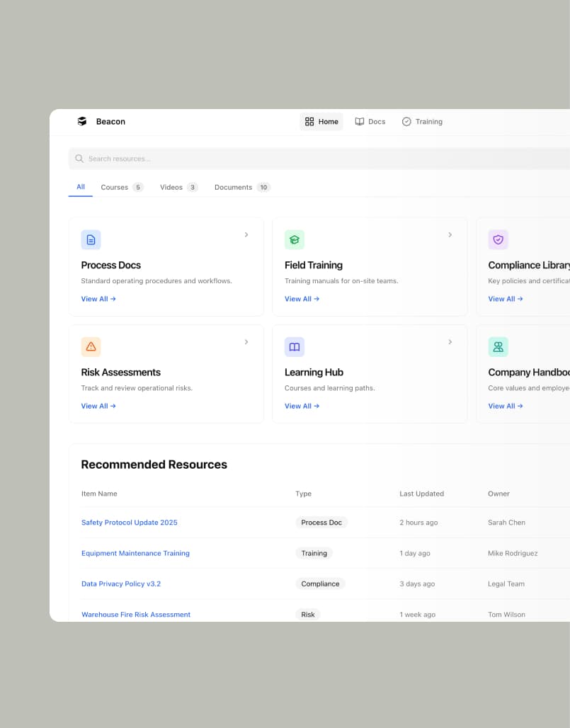Click the search magnifier icon
The width and height of the screenshot is (570, 728).
coord(79,159)
